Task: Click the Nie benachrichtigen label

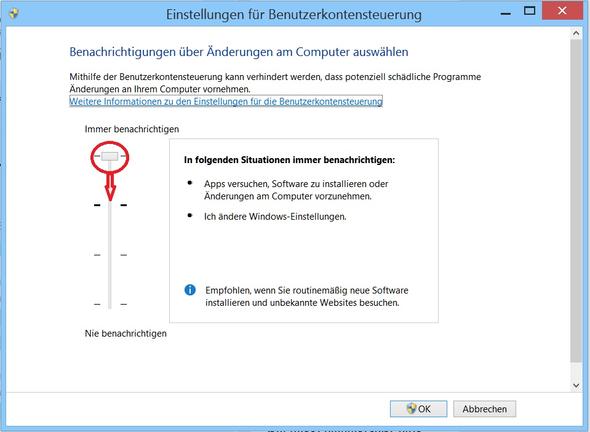Action: 125,333
